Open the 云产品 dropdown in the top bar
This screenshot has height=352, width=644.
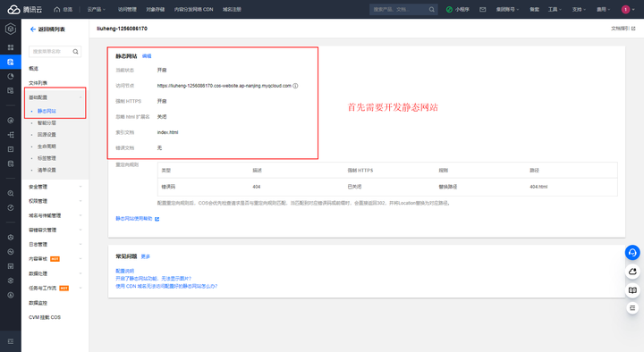click(96, 10)
